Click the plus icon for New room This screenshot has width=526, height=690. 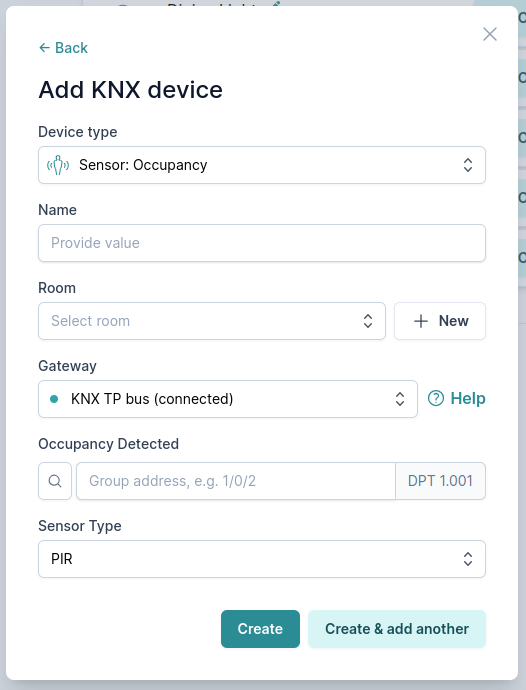point(421,321)
